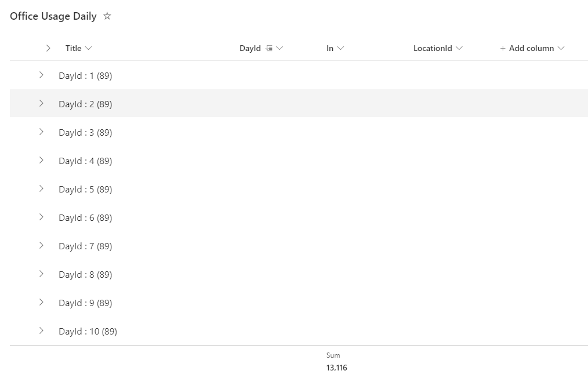The image size is (588, 378).
Task: Expand the DayId : 10 group
Action: pyautogui.click(x=41, y=330)
